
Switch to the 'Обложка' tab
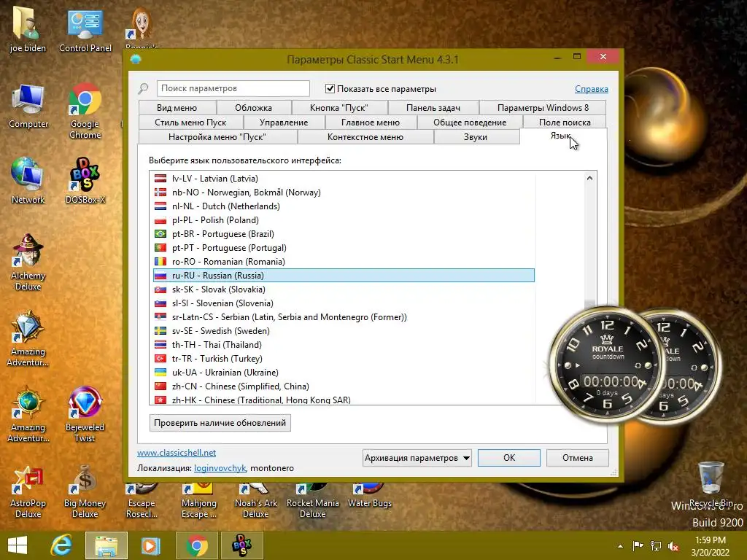click(x=253, y=108)
